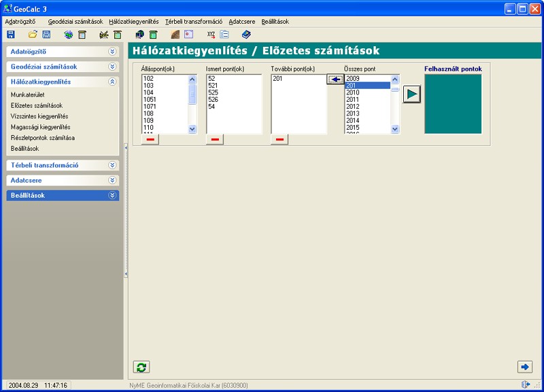Open Magassági kiegyenlítés in the sidebar

tap(40, 127)
